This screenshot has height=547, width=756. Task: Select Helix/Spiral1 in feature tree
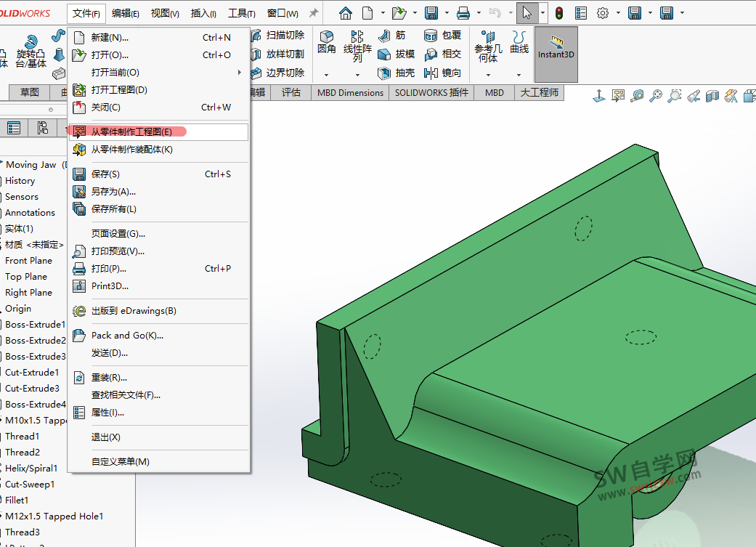tap(31, 469)
